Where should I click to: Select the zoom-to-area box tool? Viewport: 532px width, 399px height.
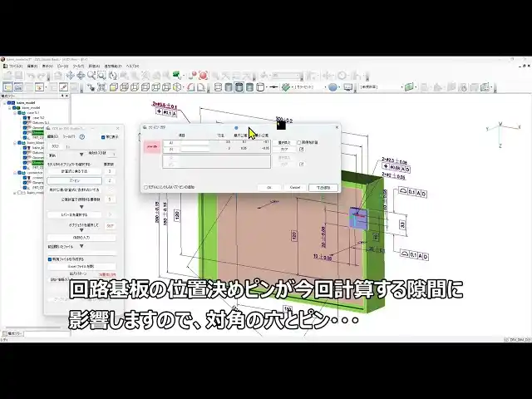pyautogui.click(x=101, y=76)
